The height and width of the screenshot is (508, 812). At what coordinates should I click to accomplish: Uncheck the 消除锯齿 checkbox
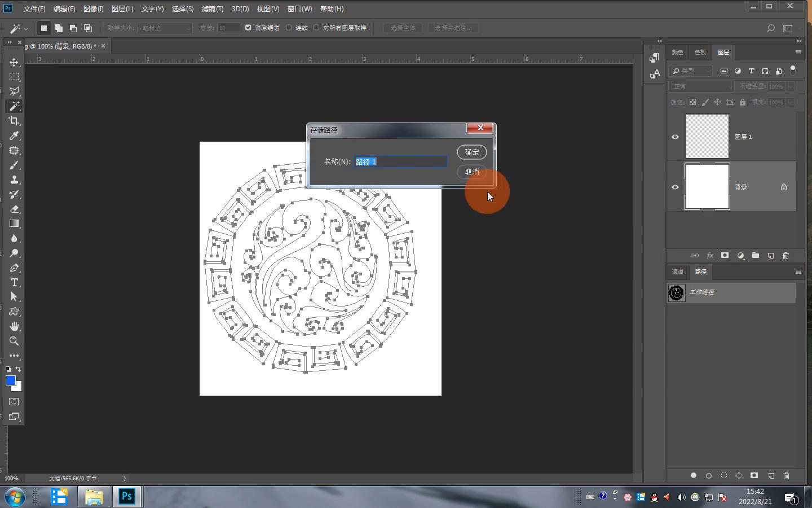pyautogui.click(x=248, y=28)
